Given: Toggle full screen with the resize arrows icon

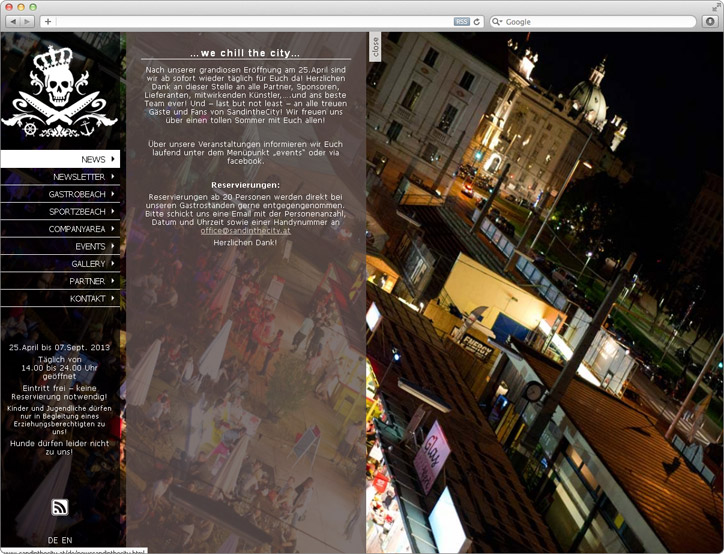Looking at the screenshot, I should (x=716, y=7).
